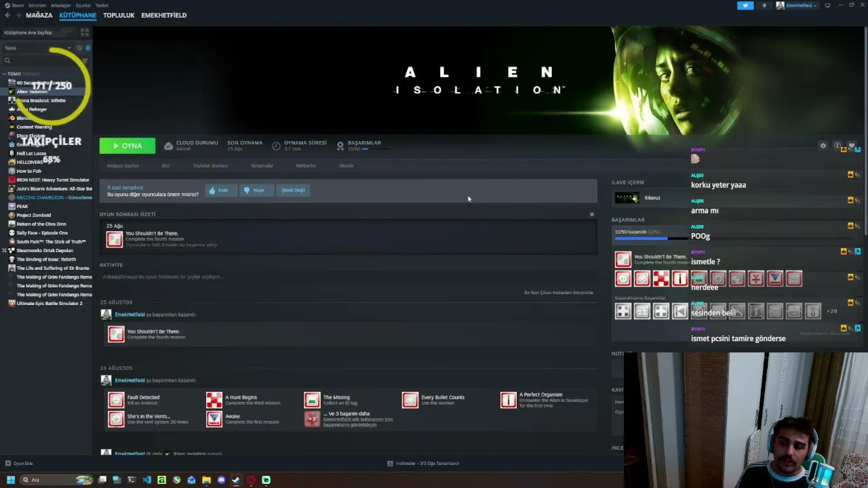Open the Mağaza Sayfası link
Viewport: 868px width, 488px height.
123,165
